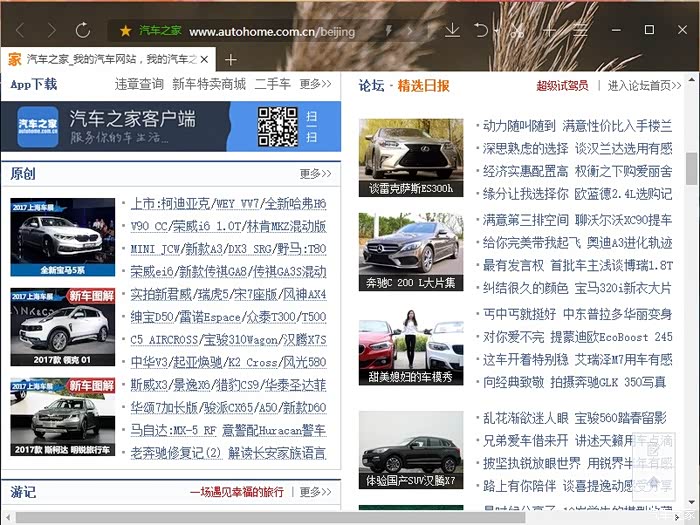Viewport: 700px width, 525px height.
Task: Select the 汽车之家 browser tab
Action: tap(110, 60)
